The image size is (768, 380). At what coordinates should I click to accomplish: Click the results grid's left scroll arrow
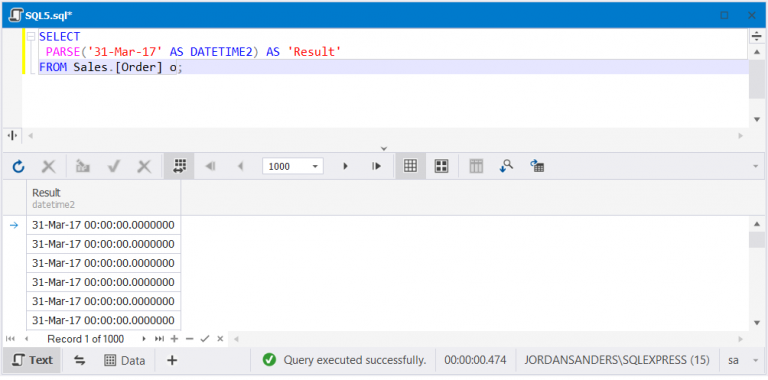tap(236, 338)
